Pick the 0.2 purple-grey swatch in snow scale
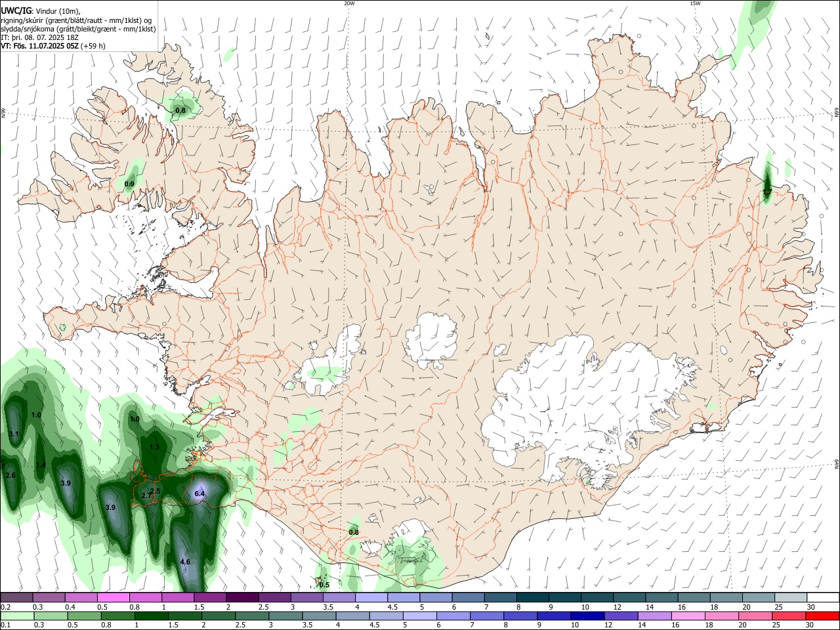Viewport: 840px width, 630px height. tap(16, 597)
